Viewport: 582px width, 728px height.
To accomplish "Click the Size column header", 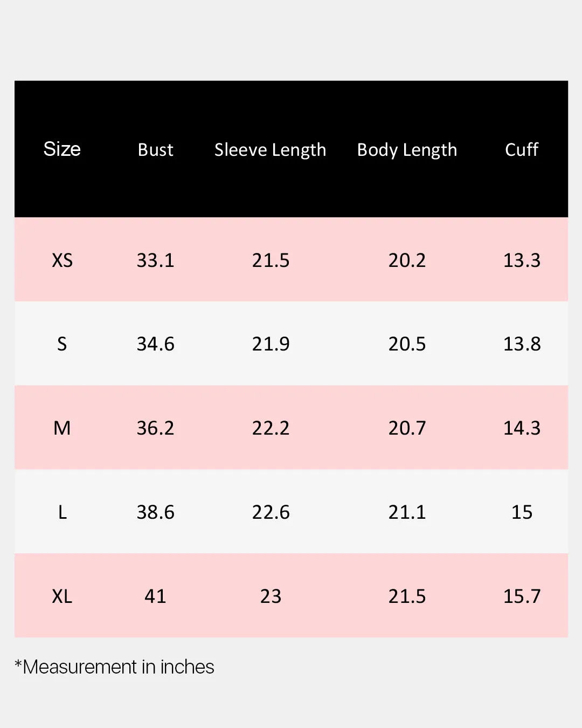I will coord(62,149).
